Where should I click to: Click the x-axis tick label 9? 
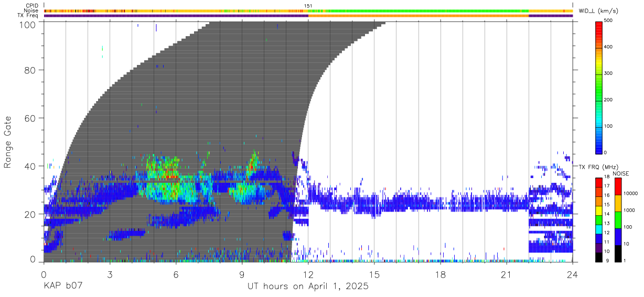click(x=242, y=274)
